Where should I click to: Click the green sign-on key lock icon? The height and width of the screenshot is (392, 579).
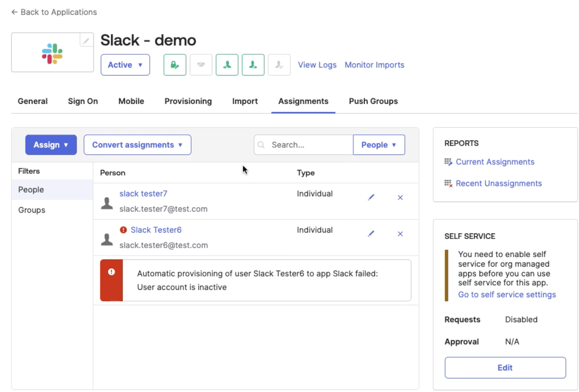tap(174, 65)
